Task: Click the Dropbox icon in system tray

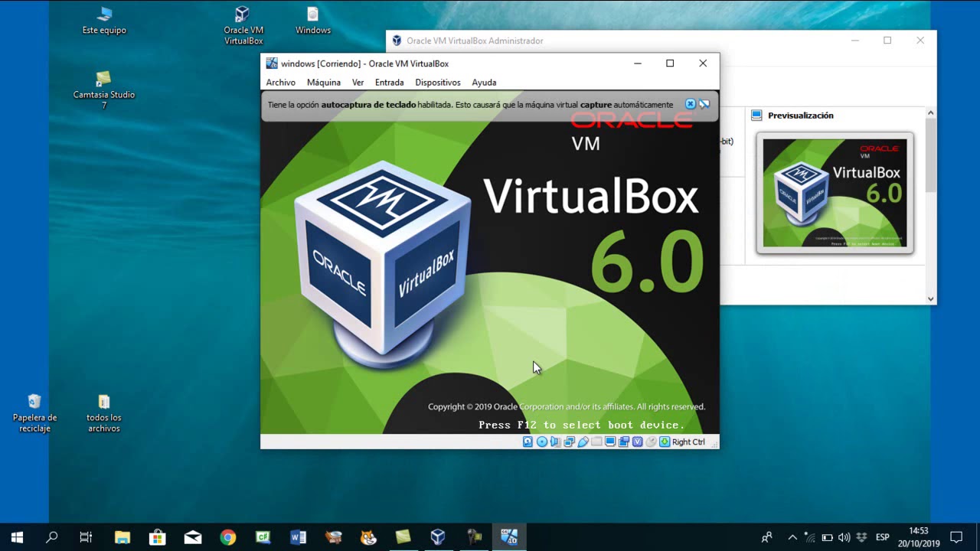Action: (861, 537)
